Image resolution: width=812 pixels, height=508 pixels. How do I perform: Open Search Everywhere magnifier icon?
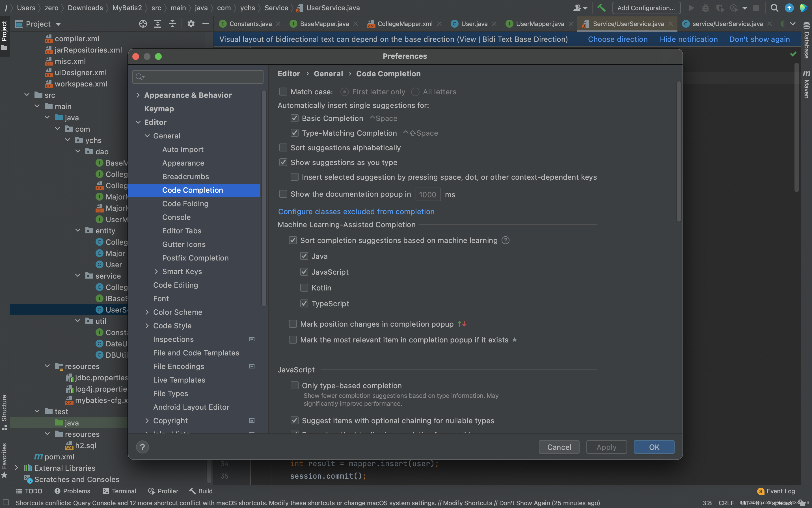point(774,8)
